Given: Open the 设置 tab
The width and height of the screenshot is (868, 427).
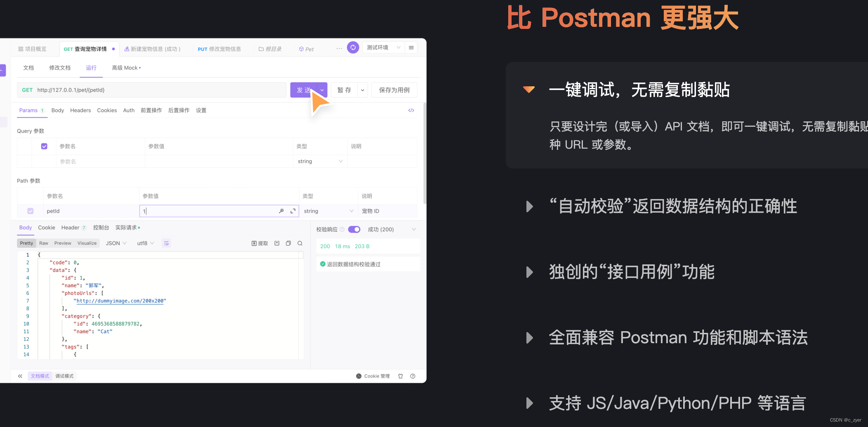Looking at the screenshot, I should 201,110.
